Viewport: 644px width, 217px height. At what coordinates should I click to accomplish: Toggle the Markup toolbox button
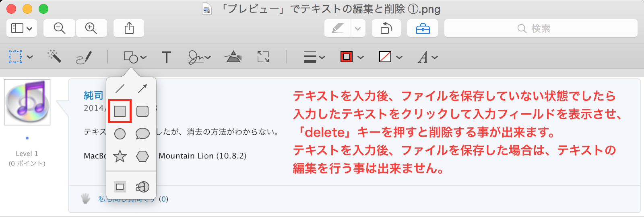click(423, 28)
